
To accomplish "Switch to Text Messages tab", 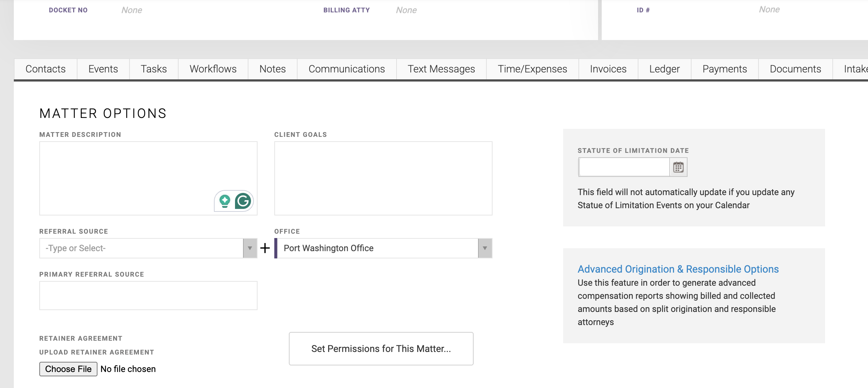I will tap(441, 69).
